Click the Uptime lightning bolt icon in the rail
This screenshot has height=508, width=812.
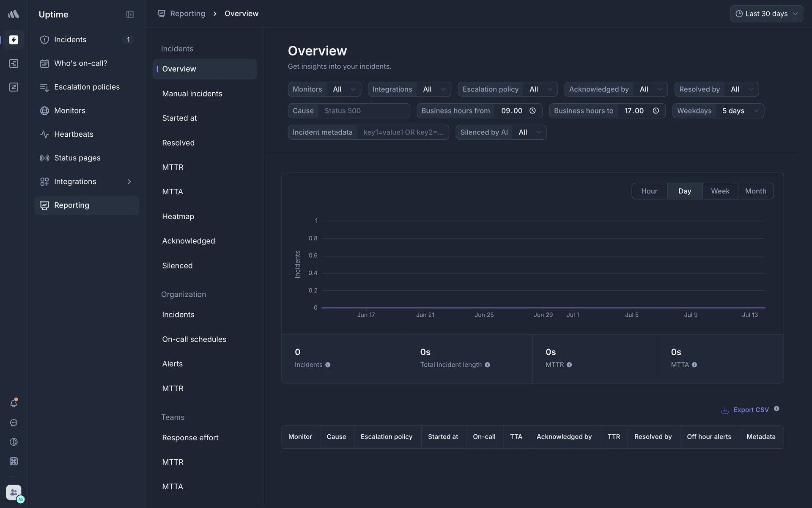14,40
